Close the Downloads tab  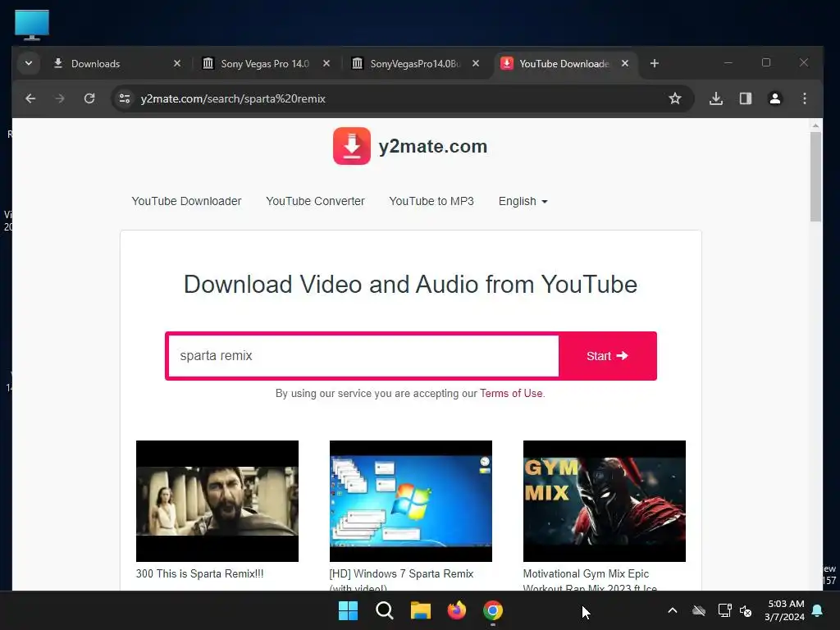pos(177,63)
